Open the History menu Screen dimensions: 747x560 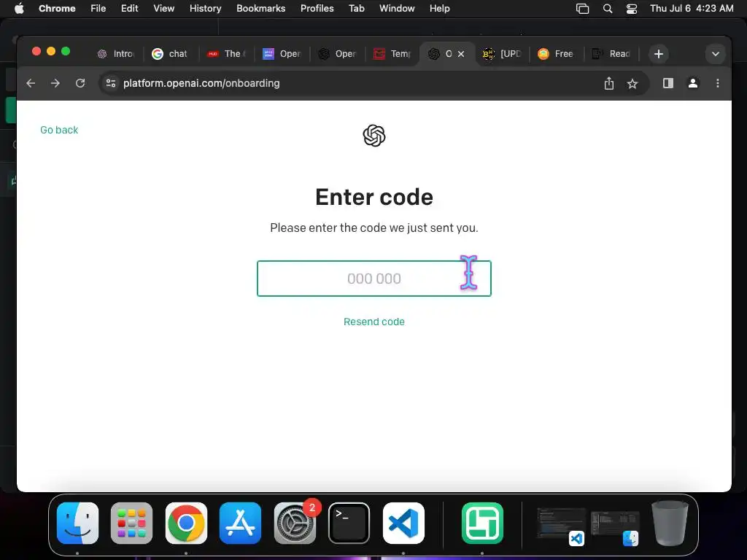pyautogui.click(x=205, y=8)
